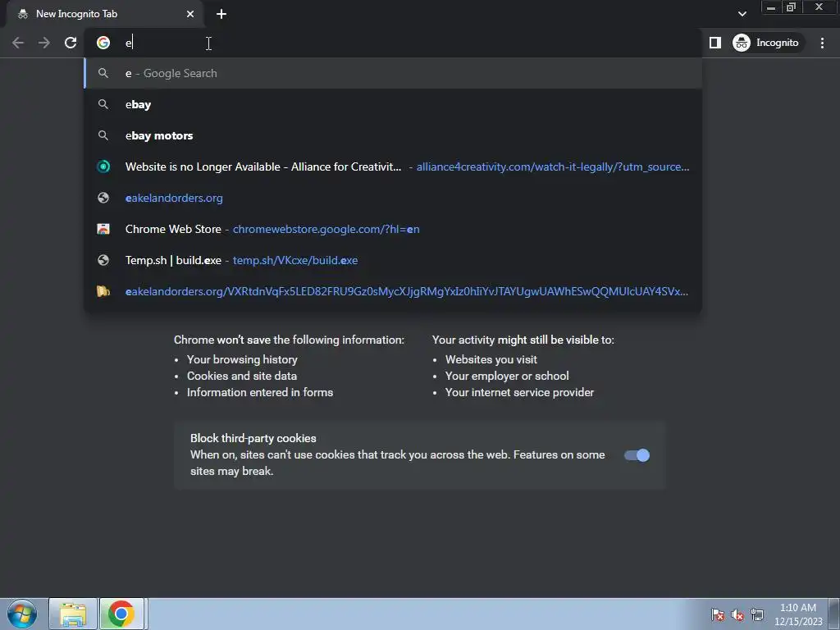840x630 pixels.
Task: Click the Alliance for Creativity favicon
Action: coord(103,167)
